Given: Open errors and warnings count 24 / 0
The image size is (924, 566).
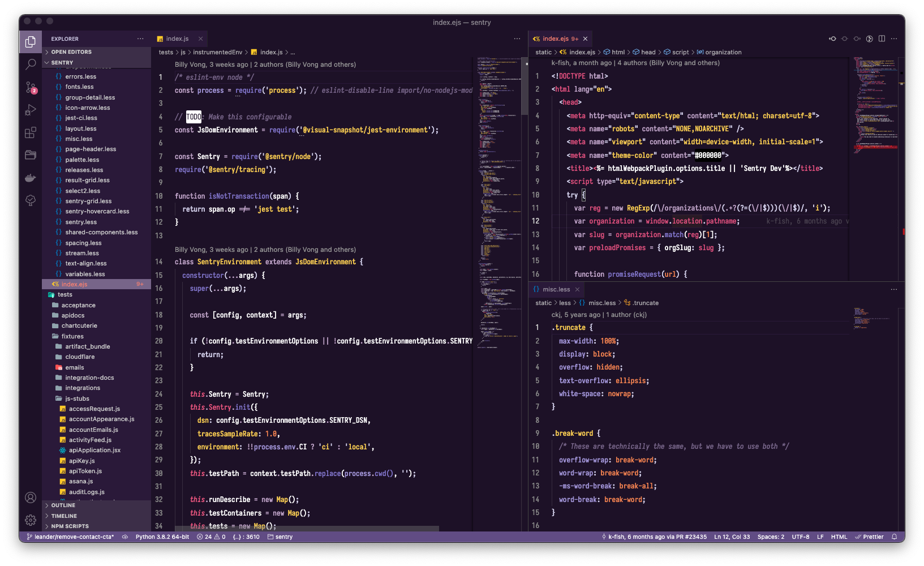Looking at the screenshot, I should click(x=211, y=537).
